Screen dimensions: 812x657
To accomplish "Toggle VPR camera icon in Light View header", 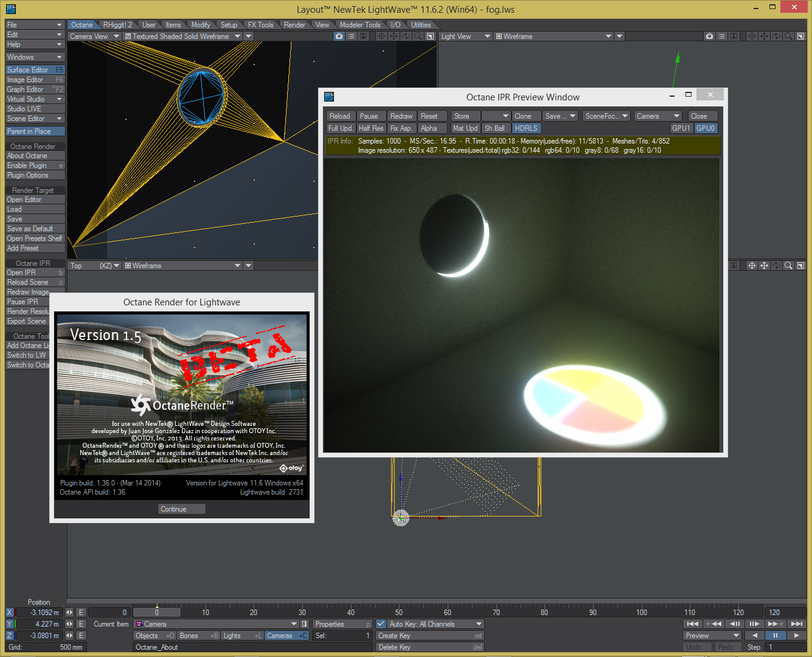I will tap(709, 36).
